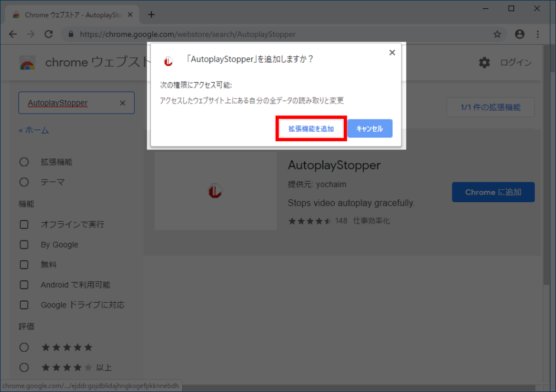Image resolution: width=556 pixels, height=392 pixels.
Task: Click the address bar URL field
Action: coord(177,34)
